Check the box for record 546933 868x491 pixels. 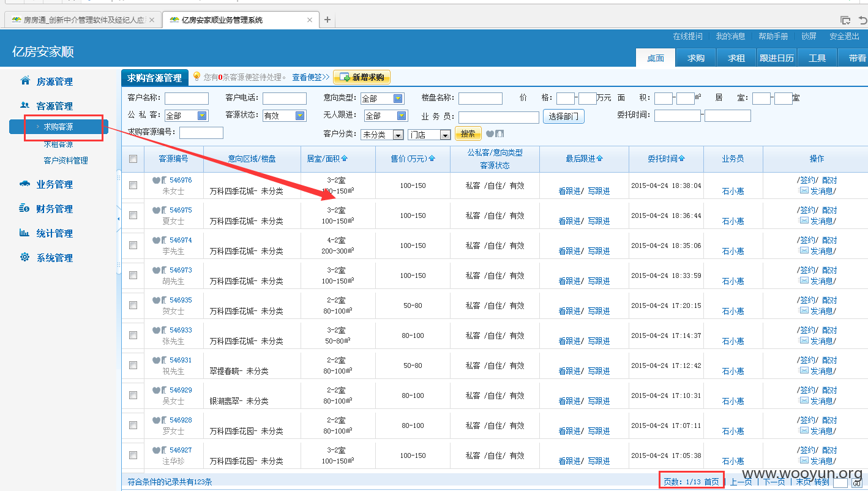coord(133,335)
